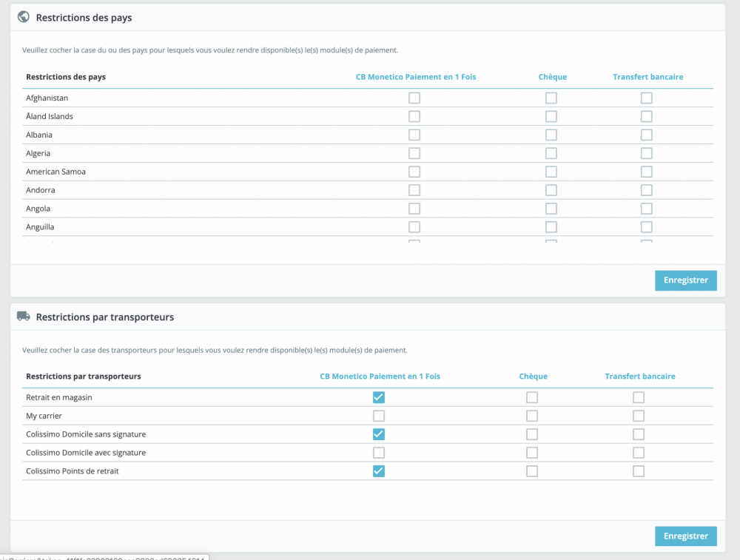Open Transfert bancaire link in country restrictions header

tap(648, 77)
